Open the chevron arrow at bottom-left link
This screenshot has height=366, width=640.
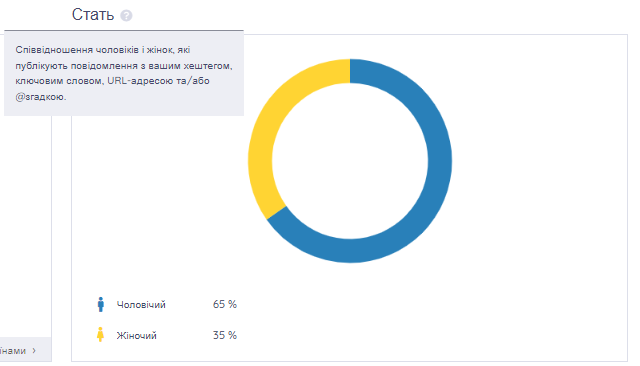point(34,350)
